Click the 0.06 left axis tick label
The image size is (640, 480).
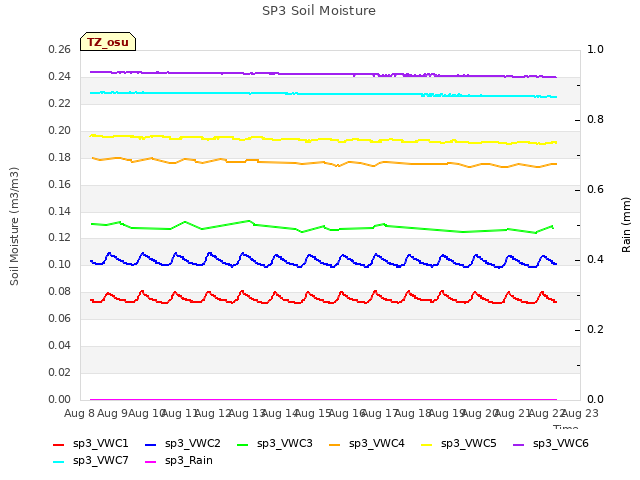tap(59, 318)
